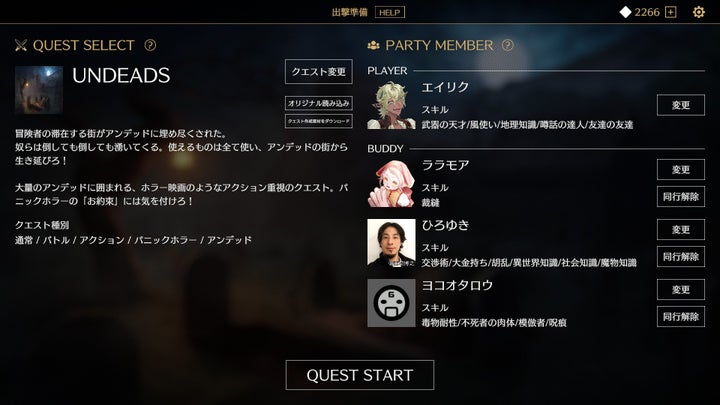
Task: Click the Party Member group icon
Action: pos(373,45)
